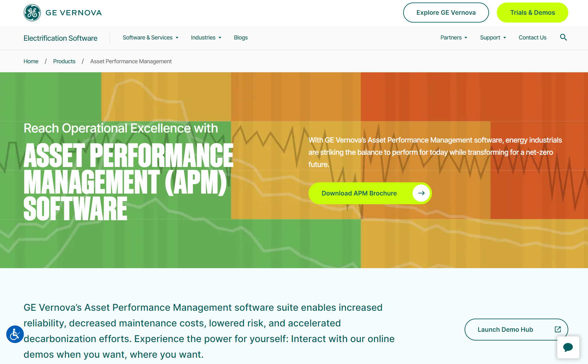
Task: Click the paragraph about increased reliability and decarbonization
Action: point(209,331)
